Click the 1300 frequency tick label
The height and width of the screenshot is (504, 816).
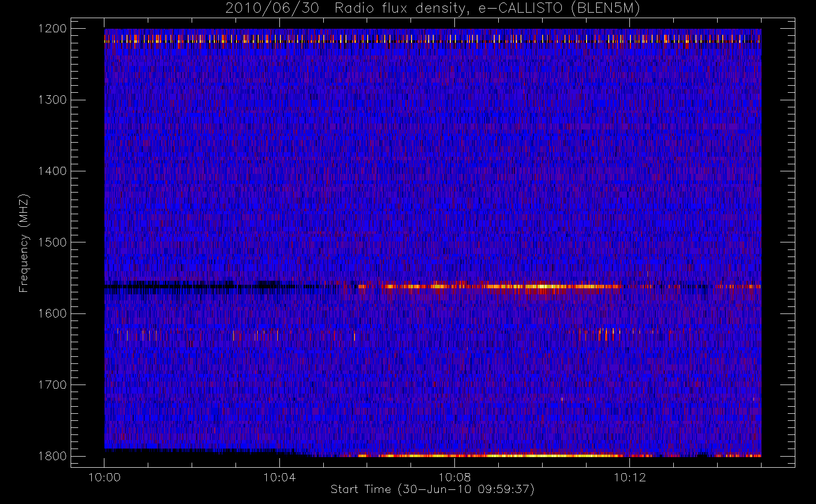point(52,100)
